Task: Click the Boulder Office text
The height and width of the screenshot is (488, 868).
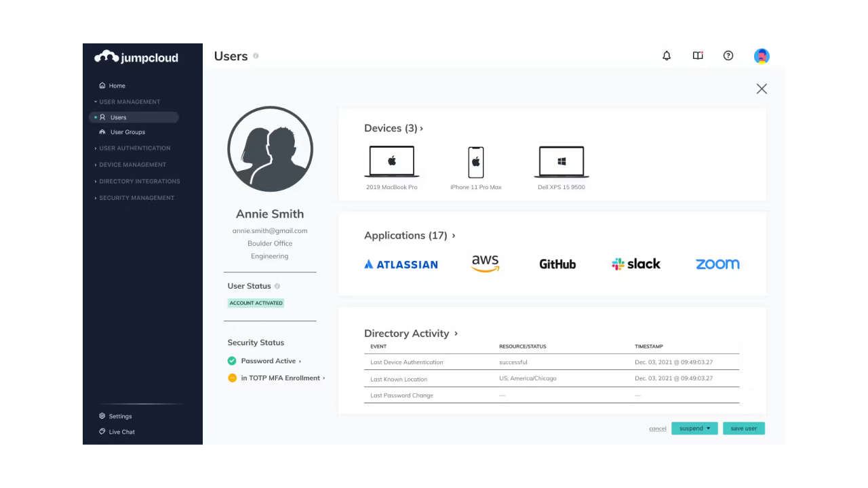Action: (270, 243)
